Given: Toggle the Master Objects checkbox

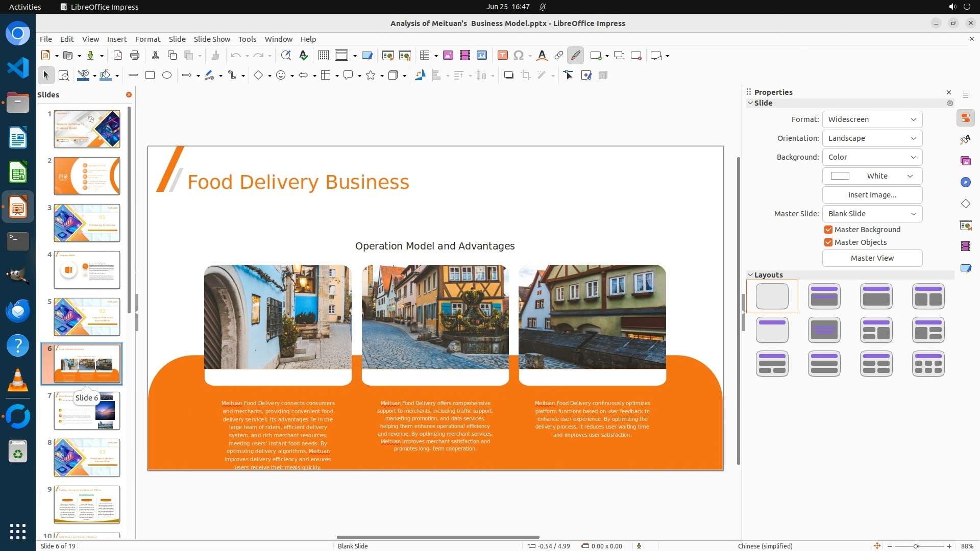Looking at the screenshot, I should [x=828, y=242].
